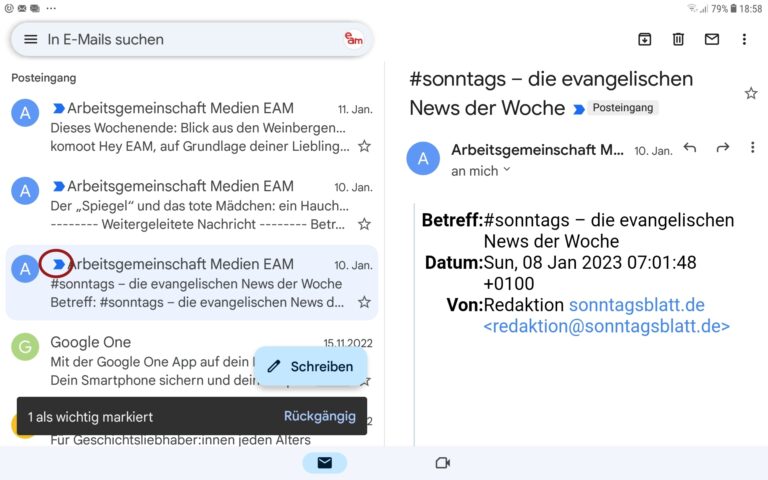This screenshot has width=768, height=480.
Task: Select avatar of Spiegel email row
Action: pos(25,191)
